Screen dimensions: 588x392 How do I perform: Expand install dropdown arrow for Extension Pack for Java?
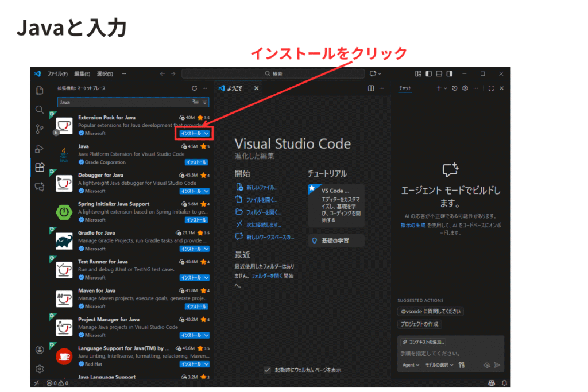(206, 133)
